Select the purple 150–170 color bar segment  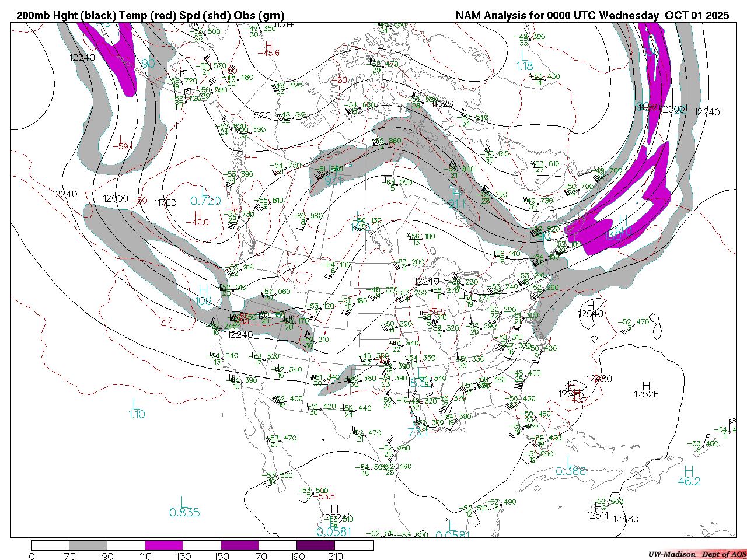click(240, 545)
